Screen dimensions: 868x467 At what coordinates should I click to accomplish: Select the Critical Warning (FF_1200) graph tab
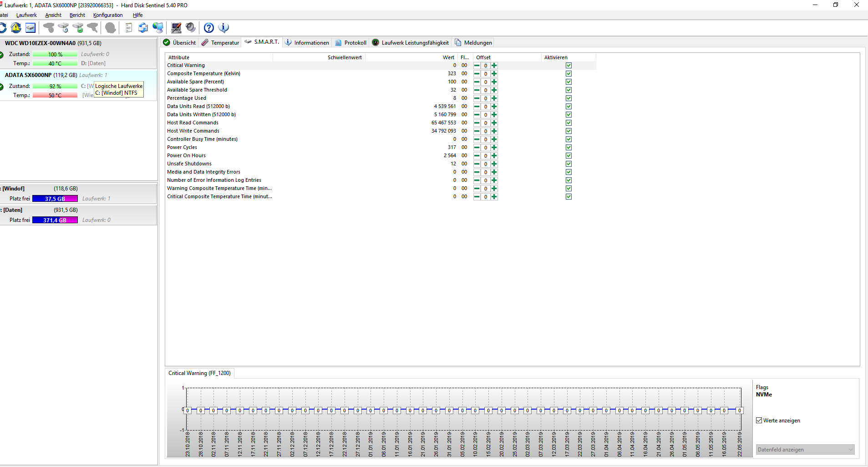pyautogui.click(x=199, y=373)
